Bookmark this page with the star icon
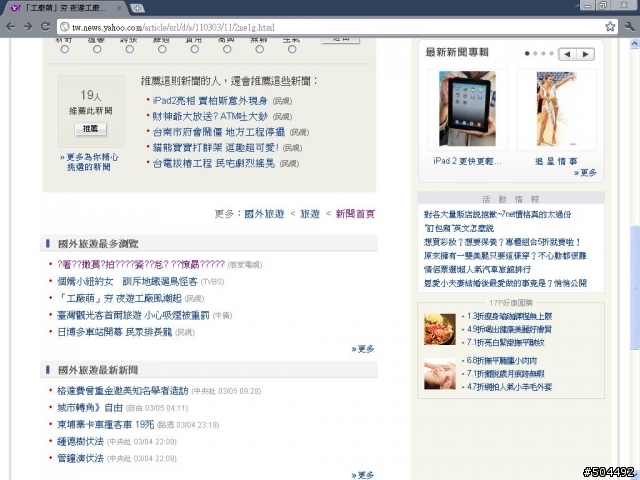 [x=610, y=27]
